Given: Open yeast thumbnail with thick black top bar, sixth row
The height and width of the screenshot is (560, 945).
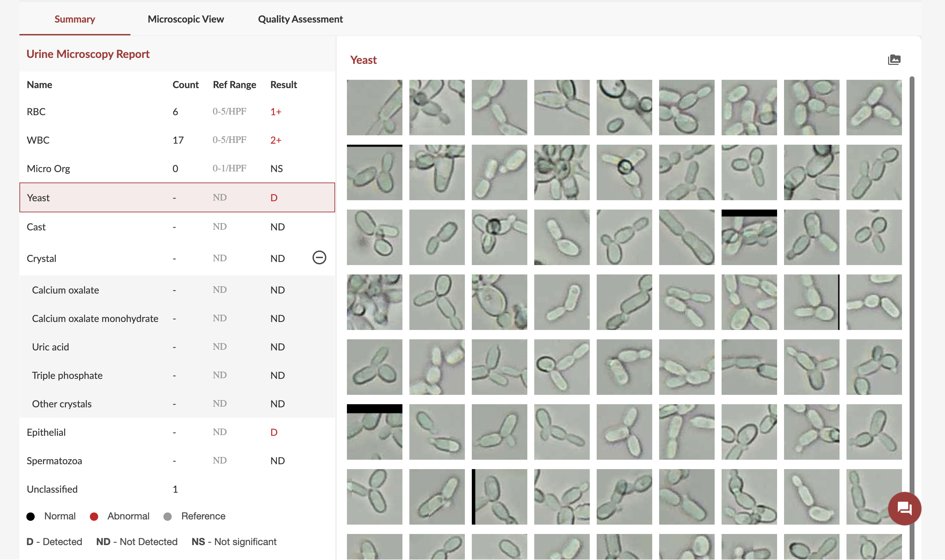Looking at the screenshot, I should pos(375,432).
